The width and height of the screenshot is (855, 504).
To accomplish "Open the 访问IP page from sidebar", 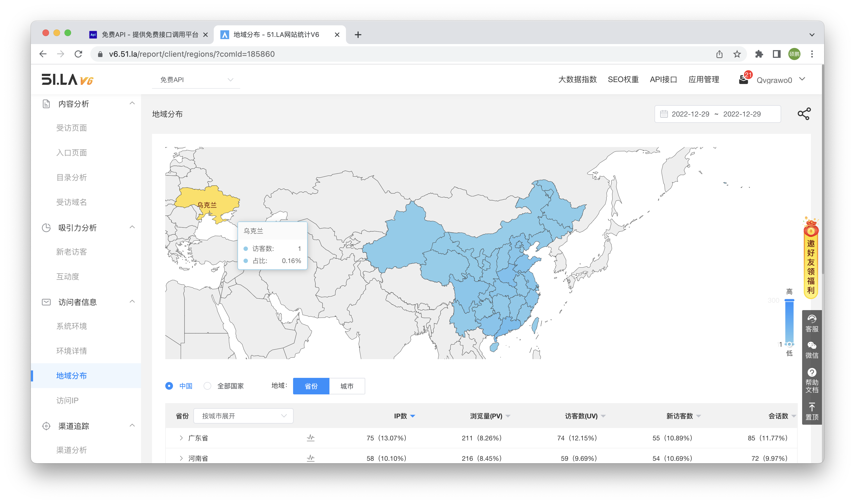I will (67, 400).
